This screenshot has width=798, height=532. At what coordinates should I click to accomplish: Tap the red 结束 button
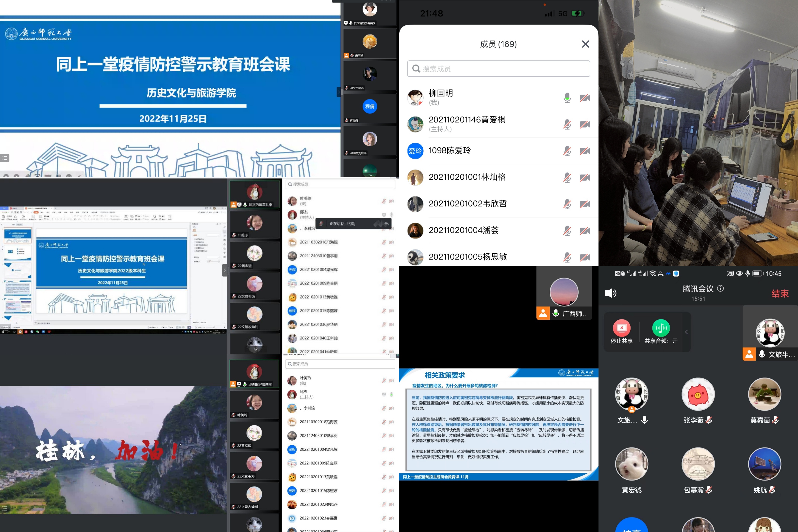coord(780,294)
